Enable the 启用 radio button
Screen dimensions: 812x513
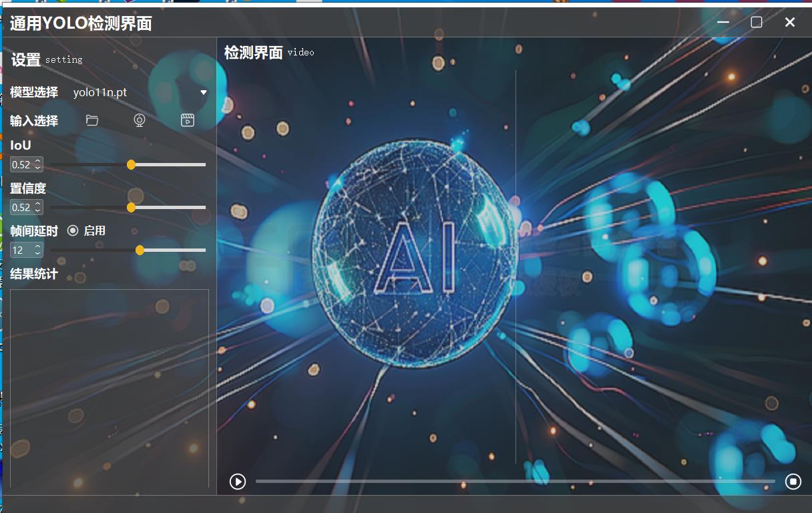73,230
